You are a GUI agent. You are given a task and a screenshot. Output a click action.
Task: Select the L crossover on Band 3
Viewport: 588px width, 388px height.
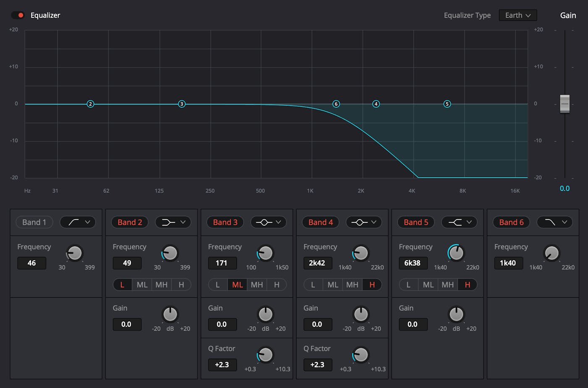coord(218,284)
